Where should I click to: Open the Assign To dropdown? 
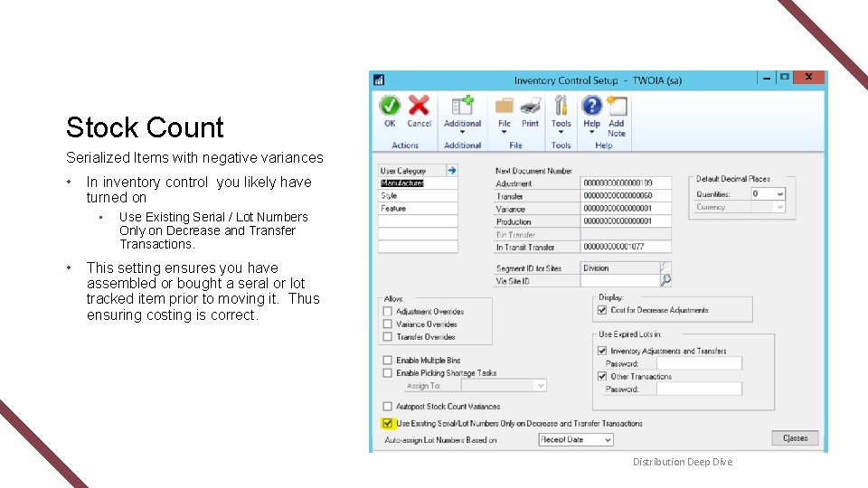click(x=541, y=386)
